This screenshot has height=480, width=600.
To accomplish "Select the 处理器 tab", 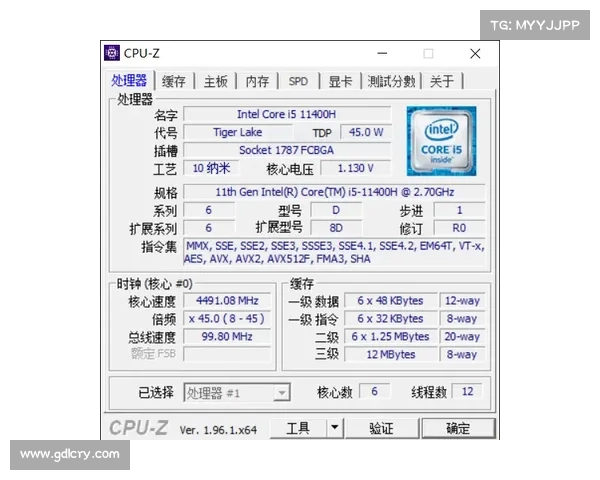I will pos(129,80).
